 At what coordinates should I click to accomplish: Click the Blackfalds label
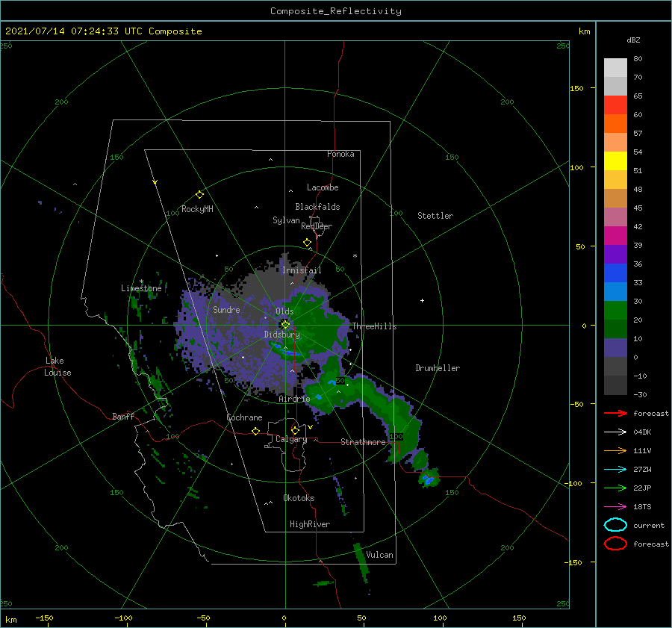tap(317, 207)
